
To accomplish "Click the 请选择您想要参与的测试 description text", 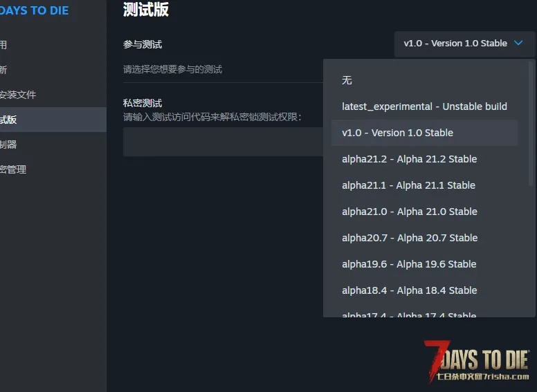I will (172, 69).
